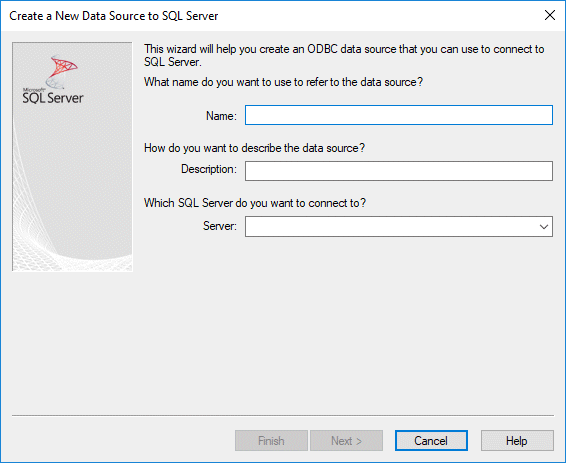Focus the Name text field
This screenshot has width=566, height=463.
399,115
